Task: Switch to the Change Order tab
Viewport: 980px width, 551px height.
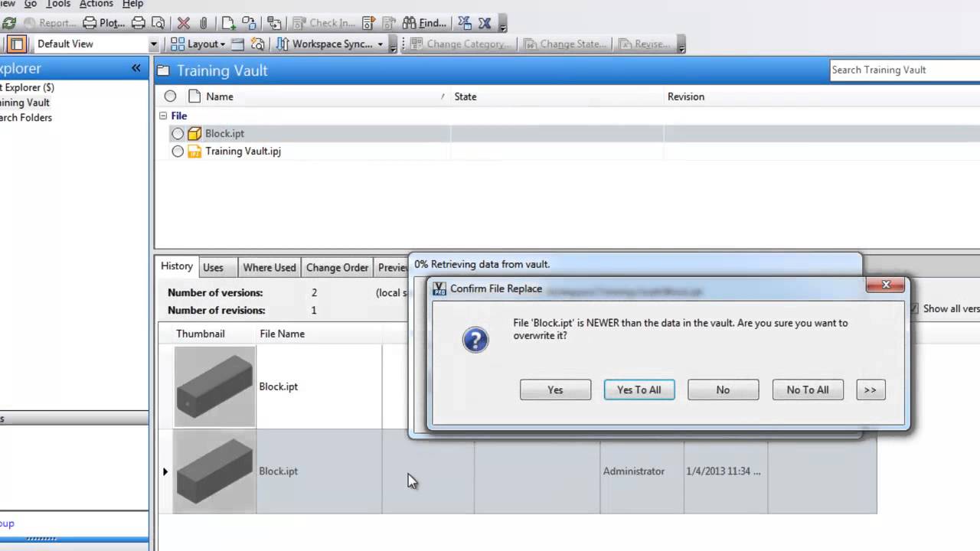Action: pyautogui.click(x=337, y=267)
